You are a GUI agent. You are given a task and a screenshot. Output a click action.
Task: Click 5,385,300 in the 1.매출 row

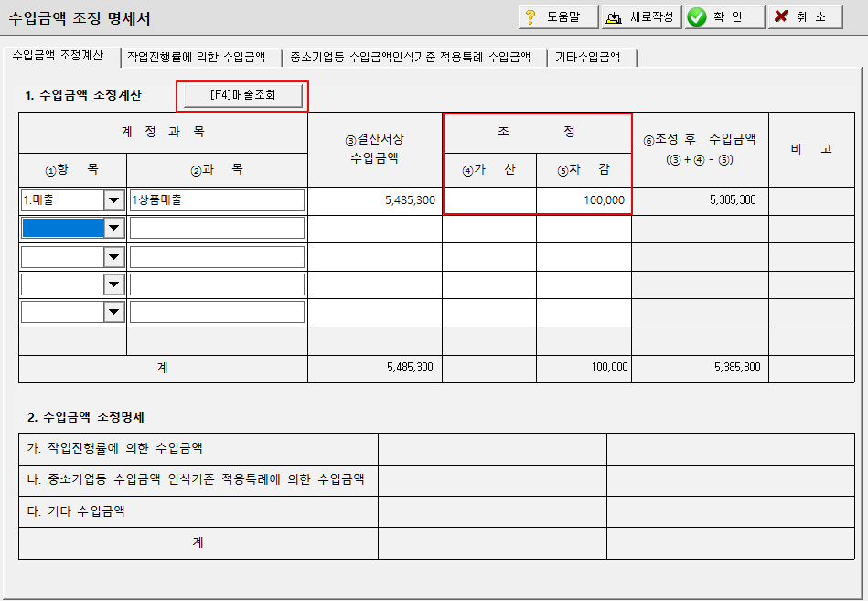click(733, 199)
